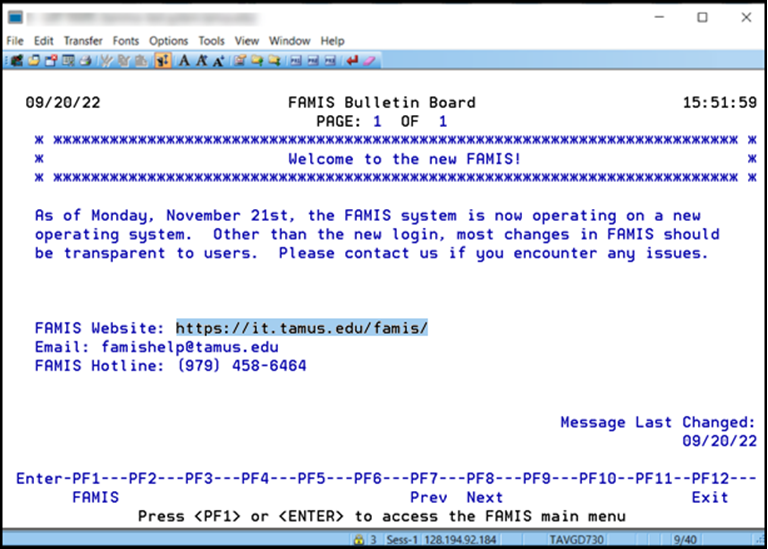
Task: Click the Sess-1 entry in status bar
Action: [x=402, y=540]
